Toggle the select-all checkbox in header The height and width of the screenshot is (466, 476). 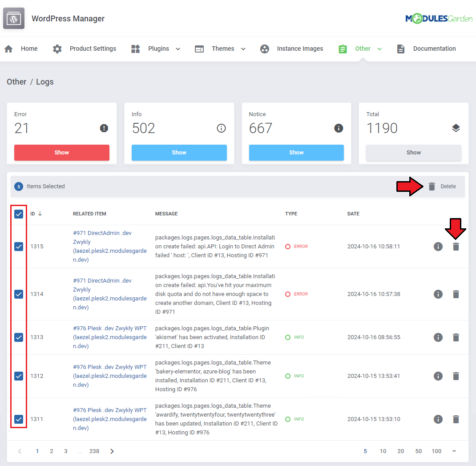pyautogui.click(x=19, y=214)
